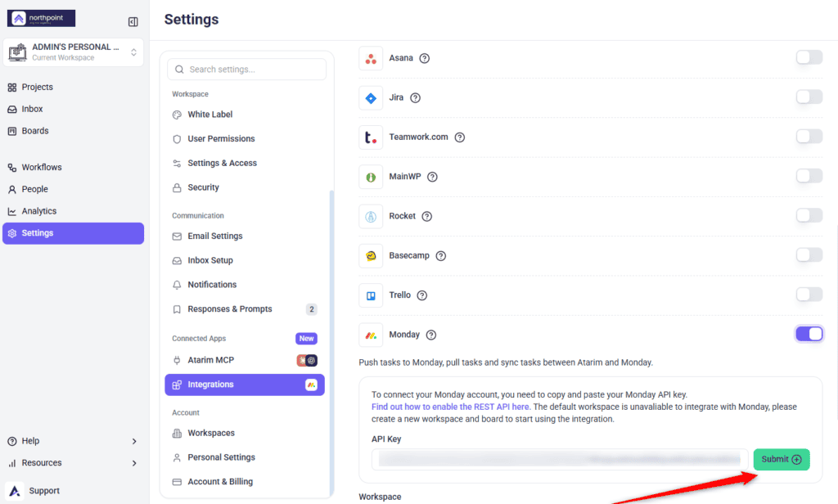Show help for Trello integration
This screenshot has height=504, width=838.
tap(422, 295)
